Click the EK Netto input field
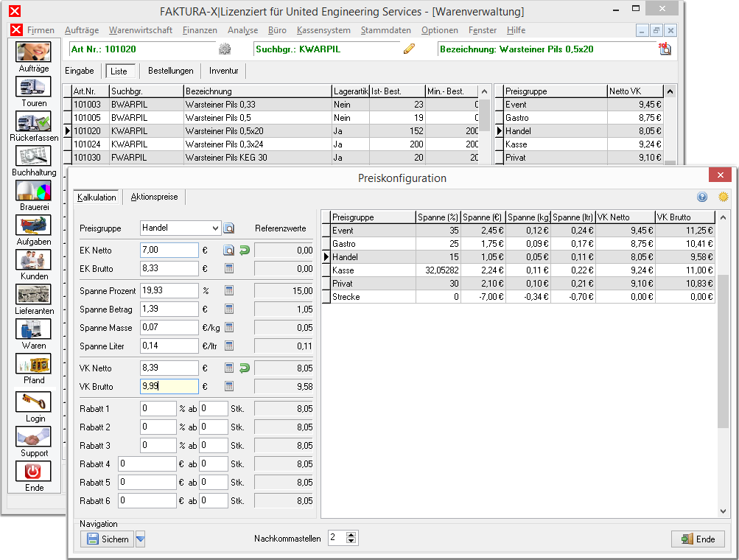This screenshot has width=739, height=560. pos(169,251)
